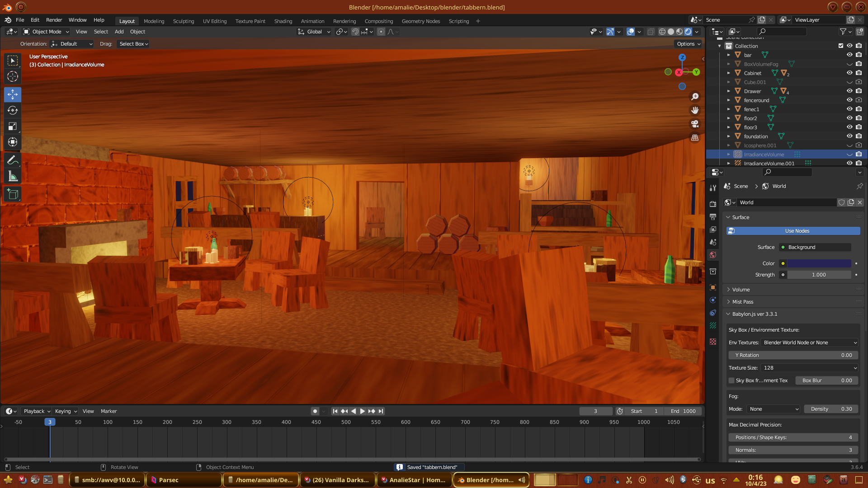
Task: Toggle camera view in viewport
Action: [695, 124]
